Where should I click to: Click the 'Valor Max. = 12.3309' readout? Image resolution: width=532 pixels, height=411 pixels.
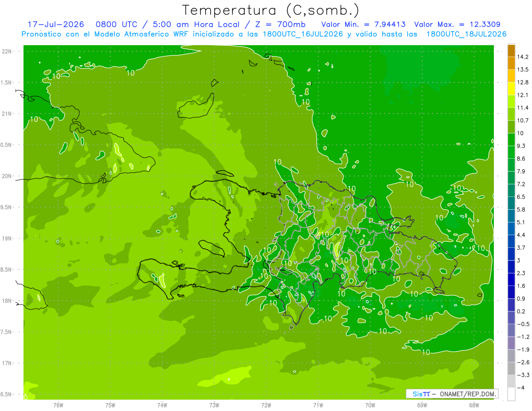[457, 24]
